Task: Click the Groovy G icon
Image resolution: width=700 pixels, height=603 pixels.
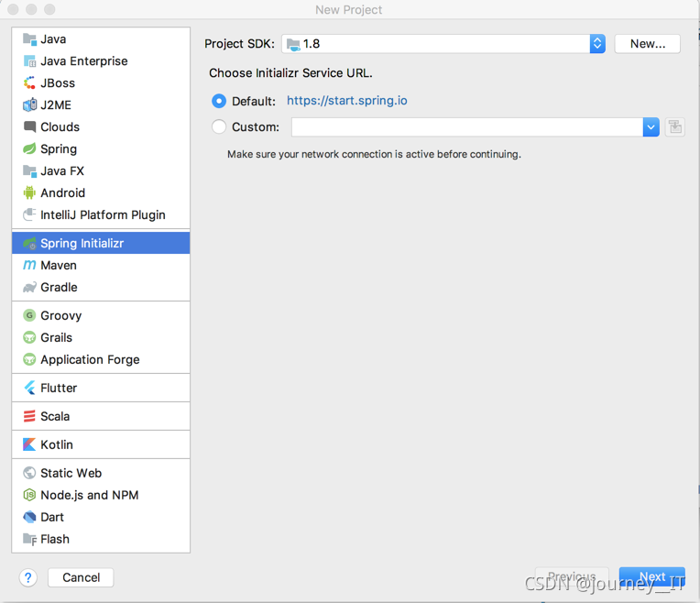Action: (29, 315)
